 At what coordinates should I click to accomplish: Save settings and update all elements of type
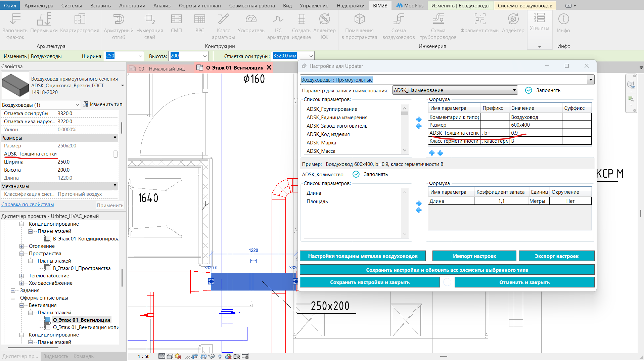coord(447,270)
